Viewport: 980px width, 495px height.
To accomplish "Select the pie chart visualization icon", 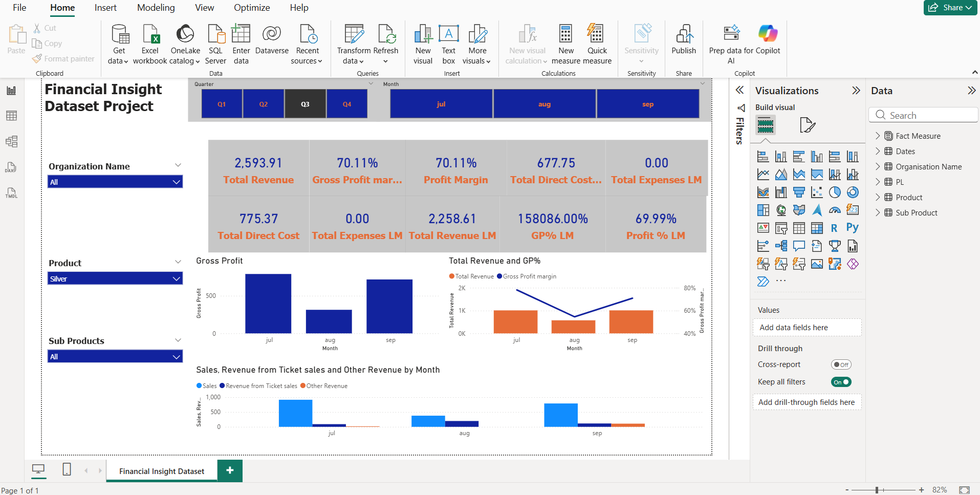I will tap(835, 192).
